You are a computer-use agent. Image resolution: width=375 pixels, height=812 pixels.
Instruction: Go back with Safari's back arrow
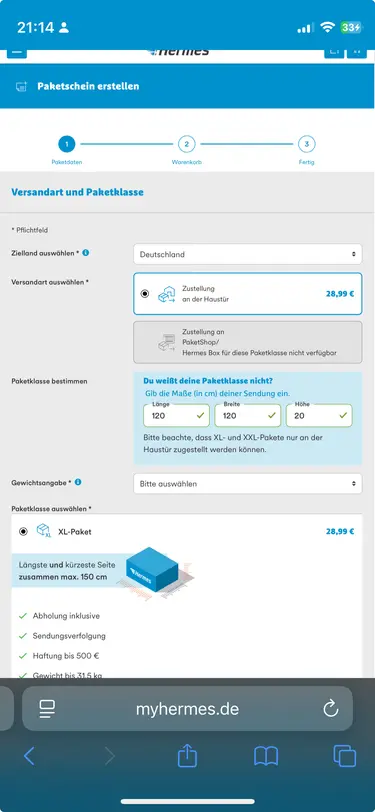pos(30,756)
